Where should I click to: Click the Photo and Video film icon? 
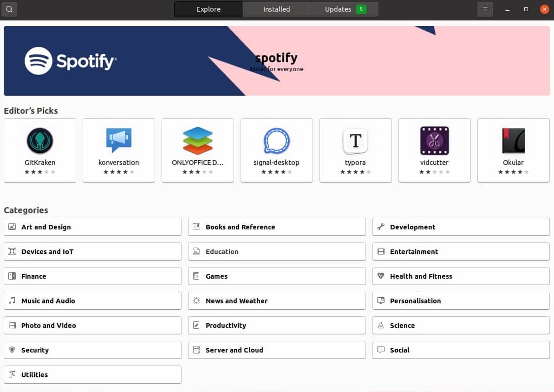click(x=12, y=325)
